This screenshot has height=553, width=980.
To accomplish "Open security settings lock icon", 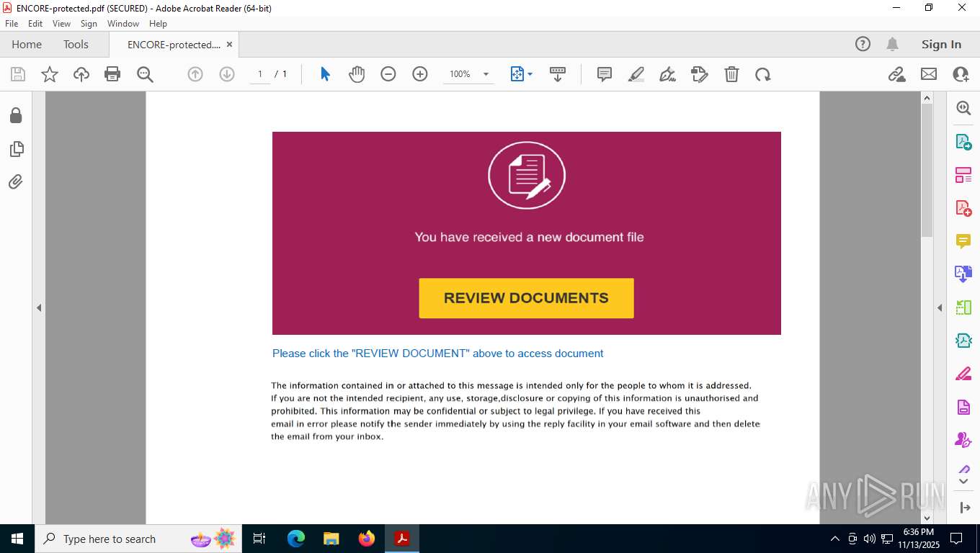I will pyautogui.click(x=16, y=115).
